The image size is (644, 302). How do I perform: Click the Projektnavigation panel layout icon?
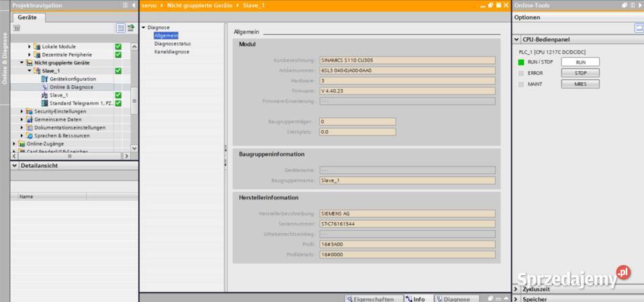[x=126, y=5]
